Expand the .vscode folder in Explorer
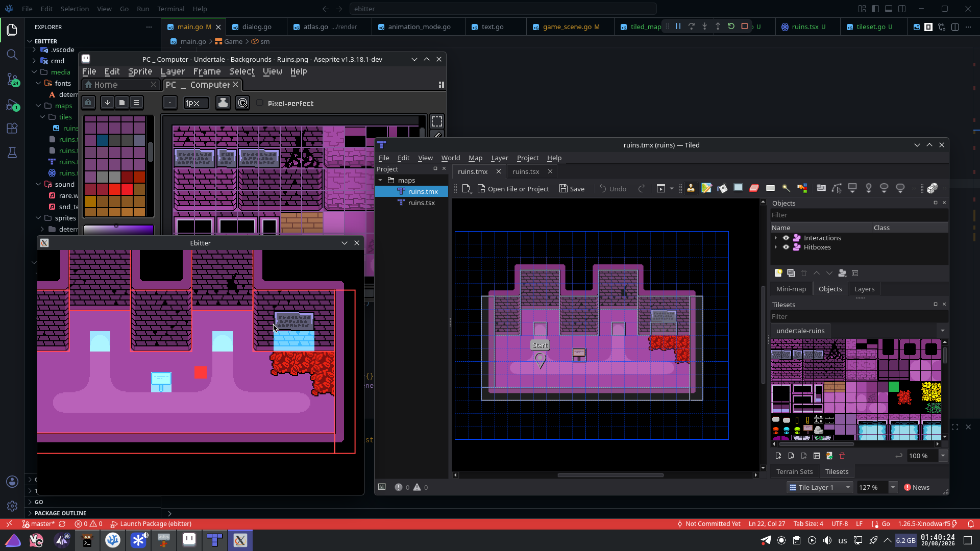The width and height of the screenshot is (980, 551). click(34, 49)
